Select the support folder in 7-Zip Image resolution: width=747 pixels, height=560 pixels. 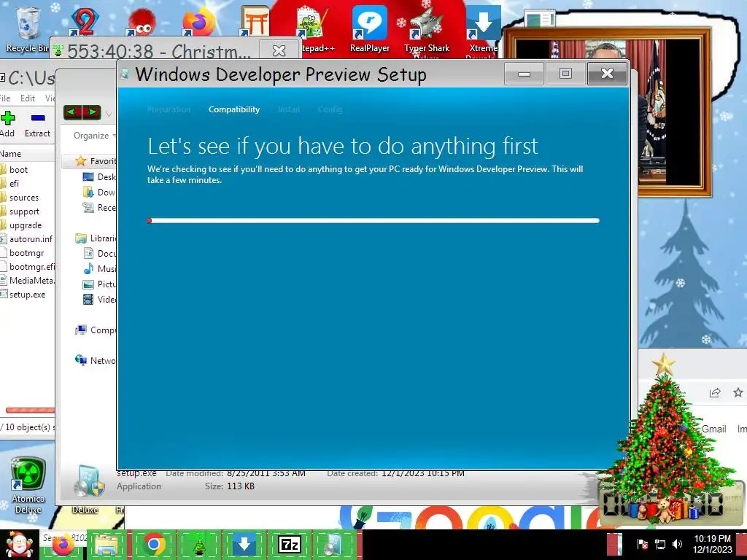click(20, 211)
